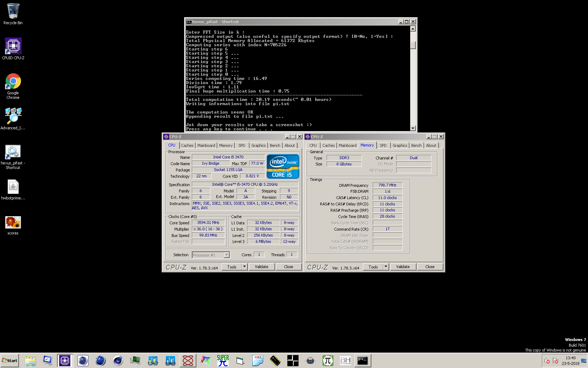Click the hexus_pifast console scrollbar up arrow

pyautogui.click(x=413, y=29)
